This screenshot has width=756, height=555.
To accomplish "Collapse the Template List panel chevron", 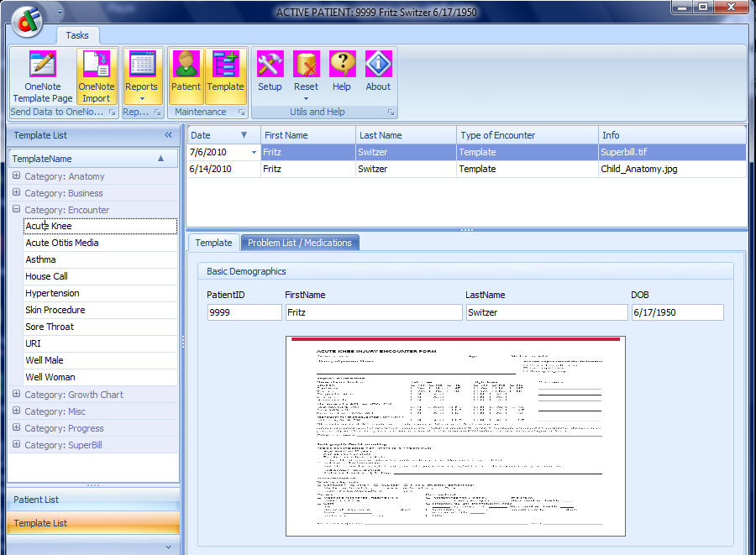I will pos(168,135).
